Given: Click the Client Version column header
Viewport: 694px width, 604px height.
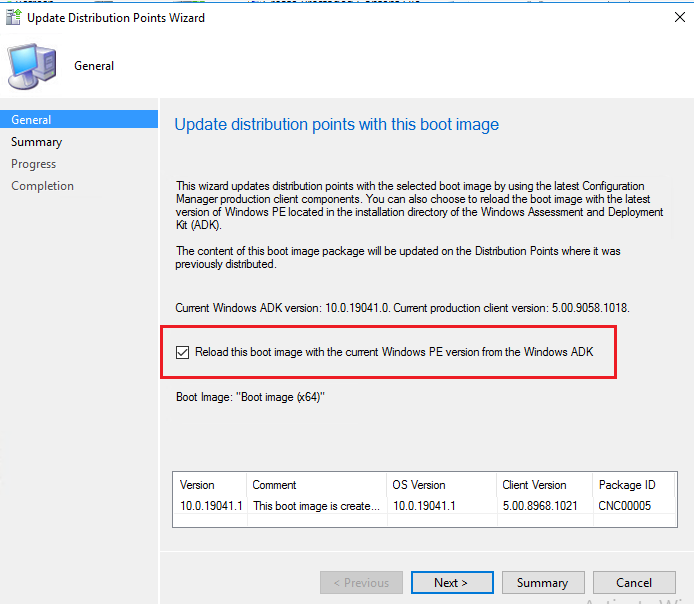Looking at the screenshot, I should click(545, 485).
